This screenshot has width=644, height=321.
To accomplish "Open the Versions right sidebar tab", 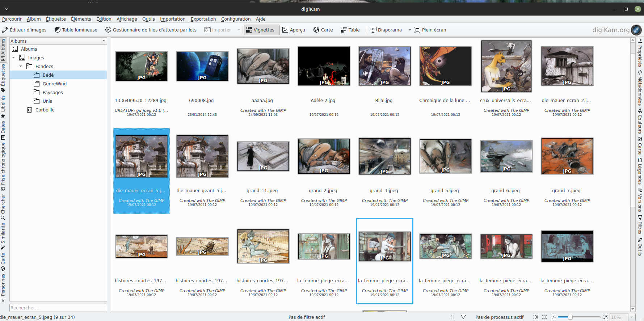I will [x=640, y=200].
